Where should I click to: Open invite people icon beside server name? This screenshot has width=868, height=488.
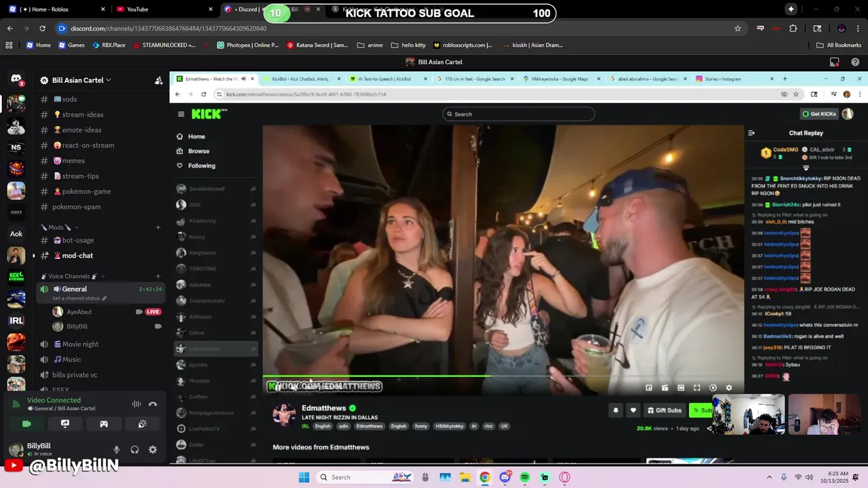[159, 80]
